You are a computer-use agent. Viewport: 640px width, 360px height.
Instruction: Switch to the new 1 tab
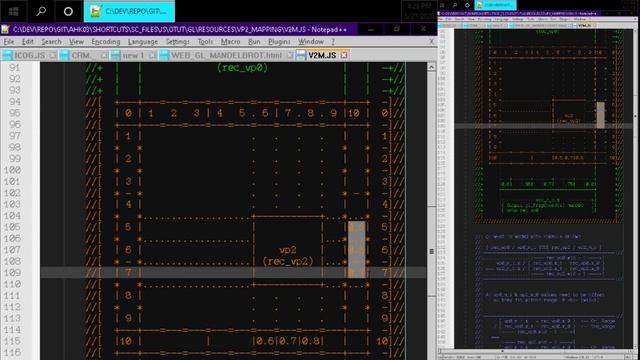(133, 55)
